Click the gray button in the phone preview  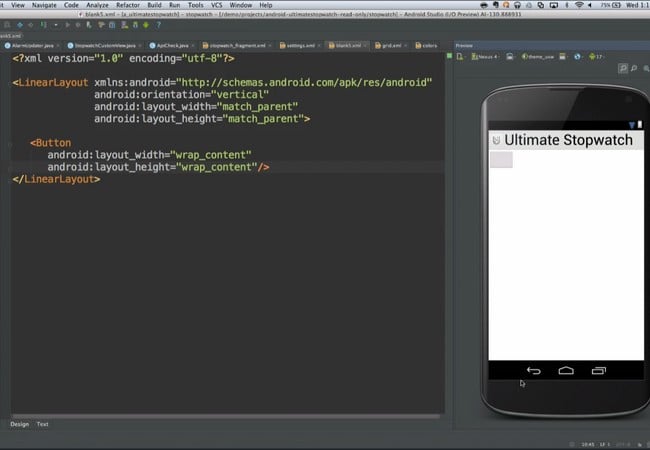[x=501, y=160]
